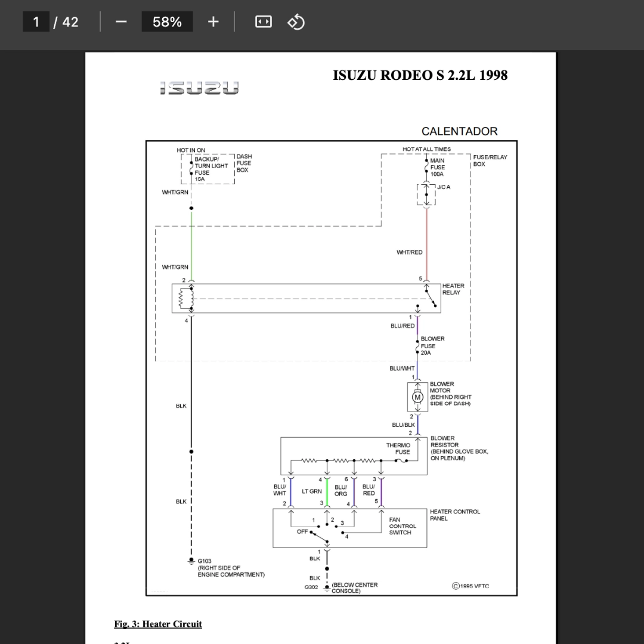Click the 'CALENTADOR' heading
The height and width of the screenshot is (644, 644).
pyautogui.click(x=459, y=131)
